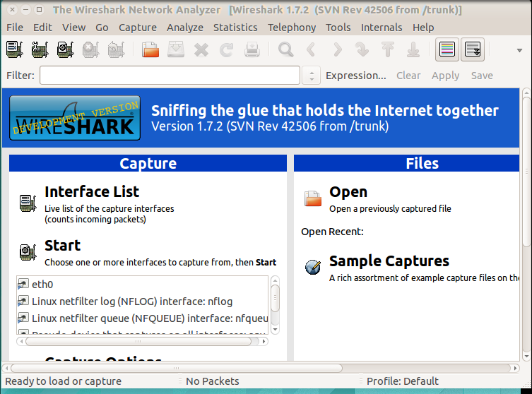Click the reload capture file icon
Viewport: 532px width, 394px height.
(227, 49)
